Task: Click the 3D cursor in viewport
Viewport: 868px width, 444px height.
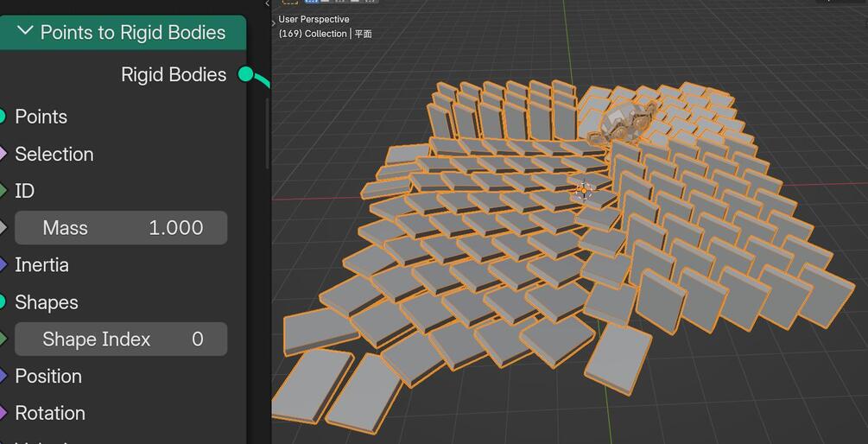Action: 584,190
